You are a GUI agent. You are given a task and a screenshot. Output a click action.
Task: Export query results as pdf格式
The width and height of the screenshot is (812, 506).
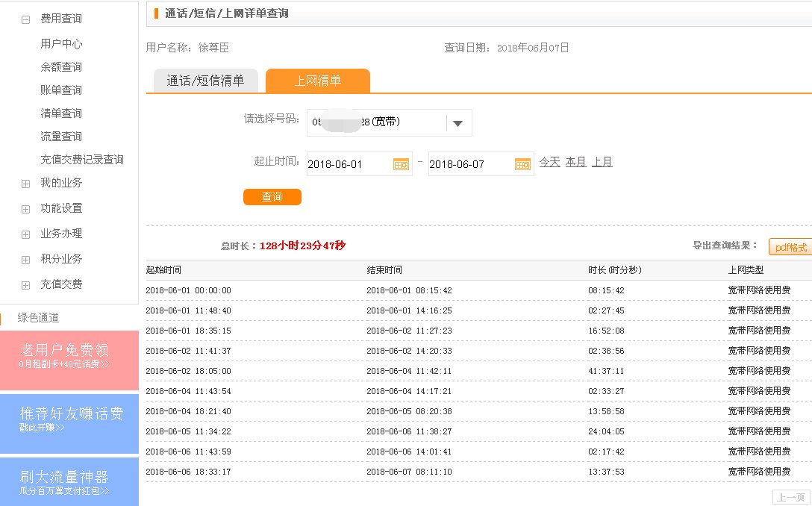click(790, 246)
